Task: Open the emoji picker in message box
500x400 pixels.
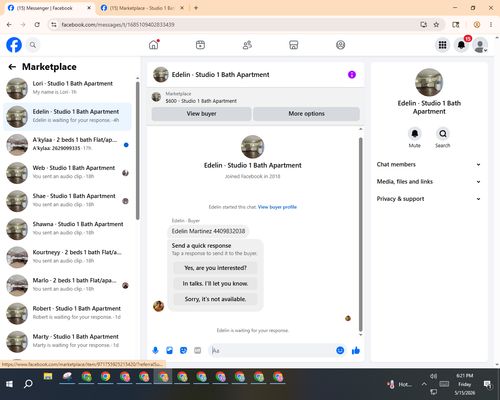Action: point(340,350)
